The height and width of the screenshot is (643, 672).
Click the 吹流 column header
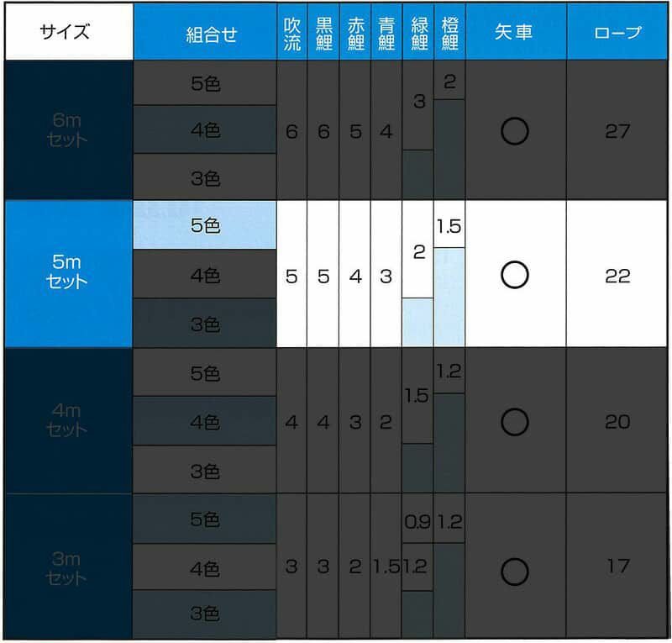pyautogui.click(x=291, y=34)
